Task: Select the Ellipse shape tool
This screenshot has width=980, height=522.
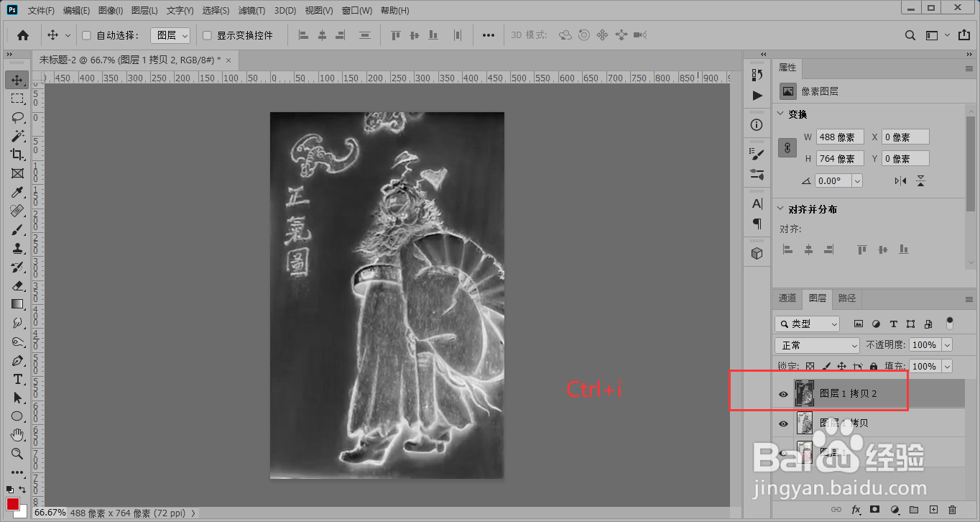Action: coord(17,416)
